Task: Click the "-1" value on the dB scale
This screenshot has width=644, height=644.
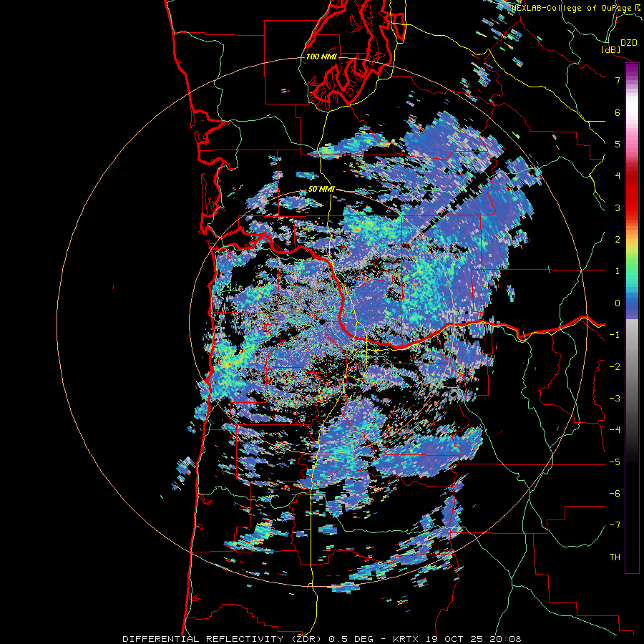Action: coord(615,335)
